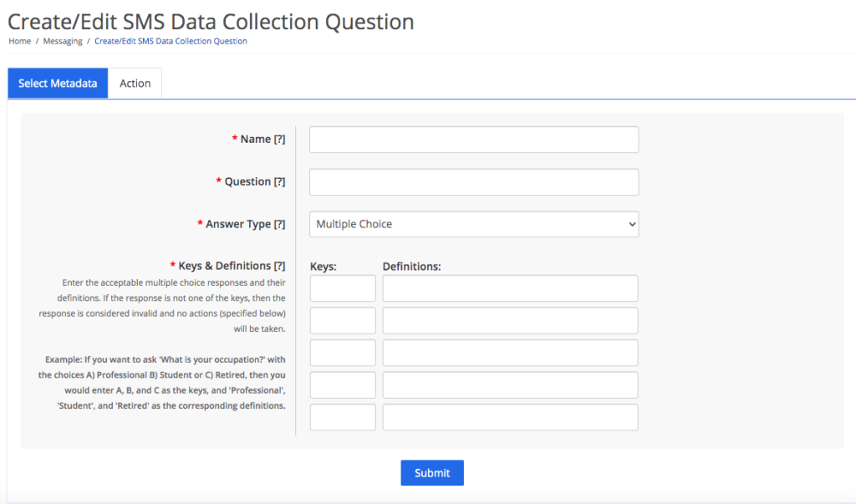The image size is (856, 504).
Task: Open the help tooltip for the Question field
Action: (279, 181)
